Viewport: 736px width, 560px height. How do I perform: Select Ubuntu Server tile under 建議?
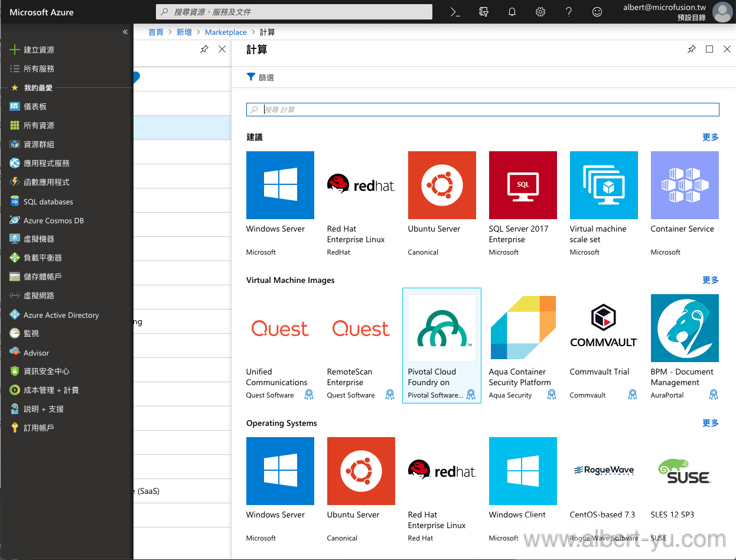tap(442, 204)
